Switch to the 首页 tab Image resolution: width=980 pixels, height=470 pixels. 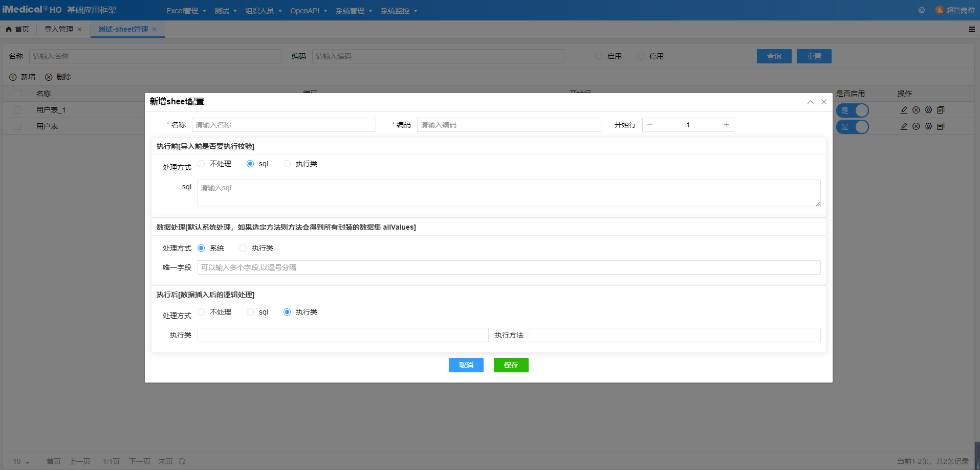tap(17, 29)
